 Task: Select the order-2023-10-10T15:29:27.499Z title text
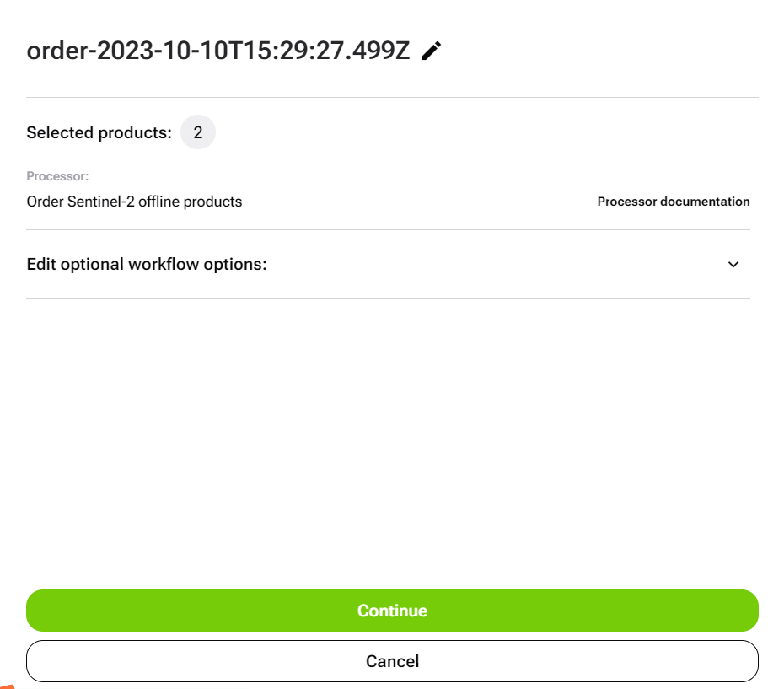(x=218, y=51)
